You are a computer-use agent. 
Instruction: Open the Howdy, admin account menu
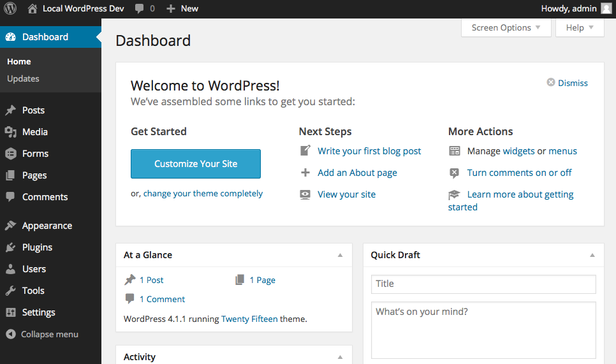point(576,9)
